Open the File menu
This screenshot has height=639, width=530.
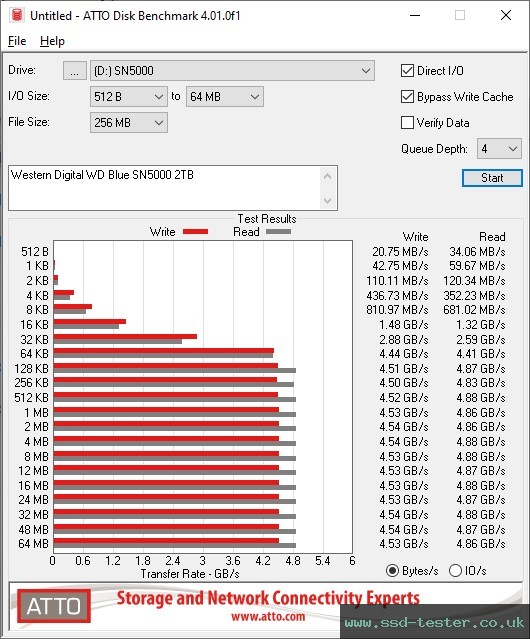[x=17, y=41]
